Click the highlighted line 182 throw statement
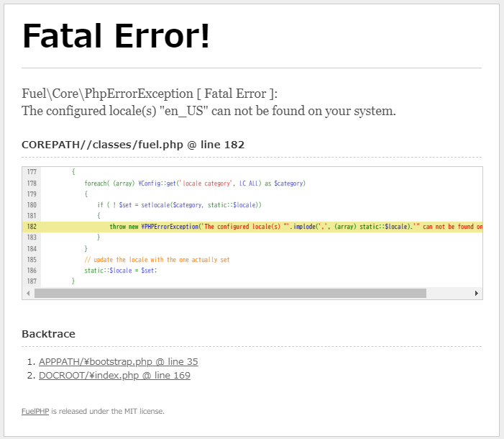The height and width of the screenshot is (439, 504). pos(252,227)
